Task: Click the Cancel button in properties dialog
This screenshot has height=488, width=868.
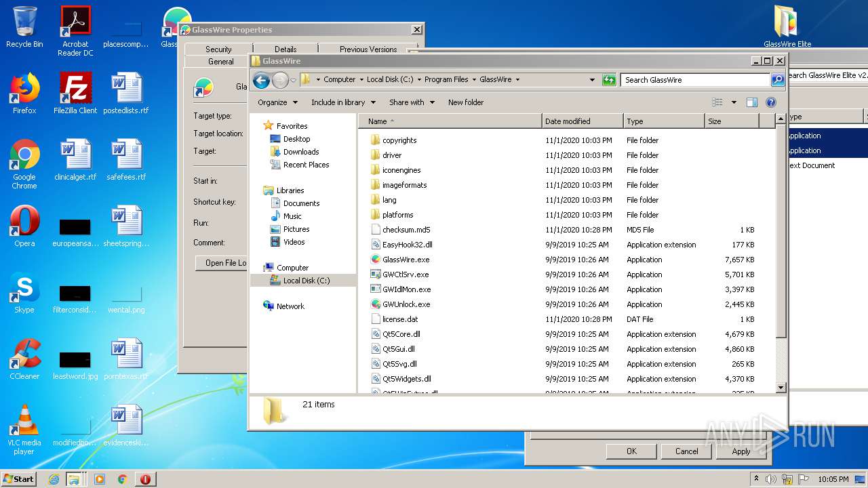Action: coord(686,451)
